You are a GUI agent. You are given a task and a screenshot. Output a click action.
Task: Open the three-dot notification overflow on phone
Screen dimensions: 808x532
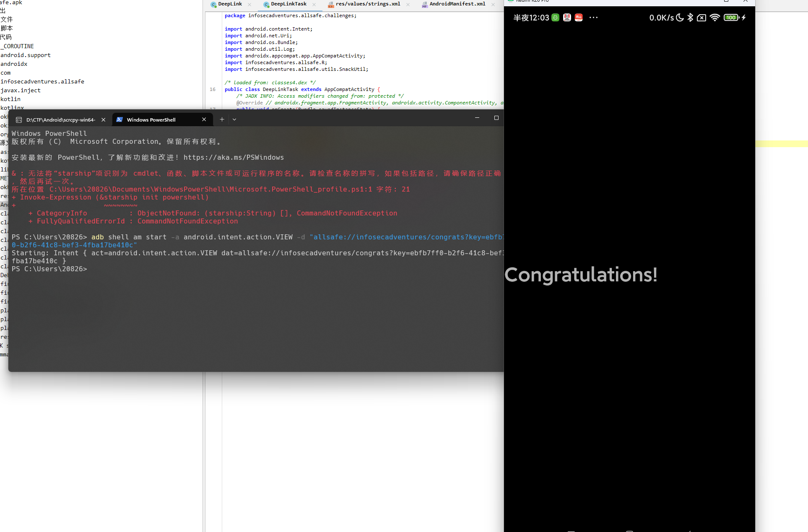point(593,18)
